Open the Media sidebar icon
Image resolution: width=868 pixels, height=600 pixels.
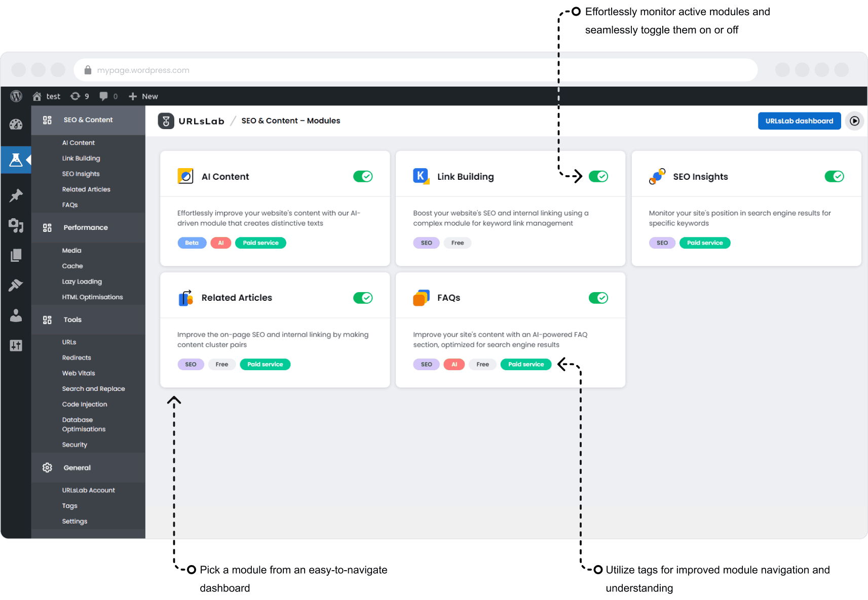tap(16, 225)
